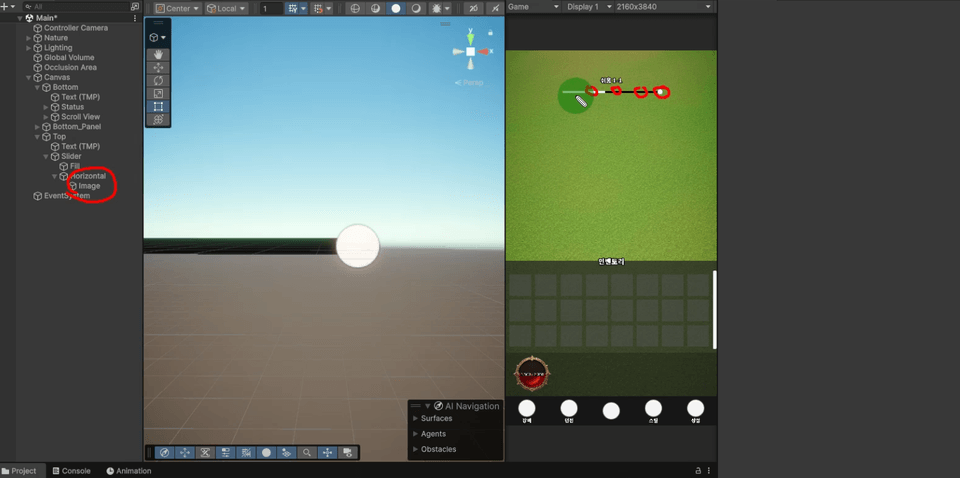960x478 pixels.
Task: Toggle the solid circle icon in bottom toolbar
Action: tap(266, 452)
